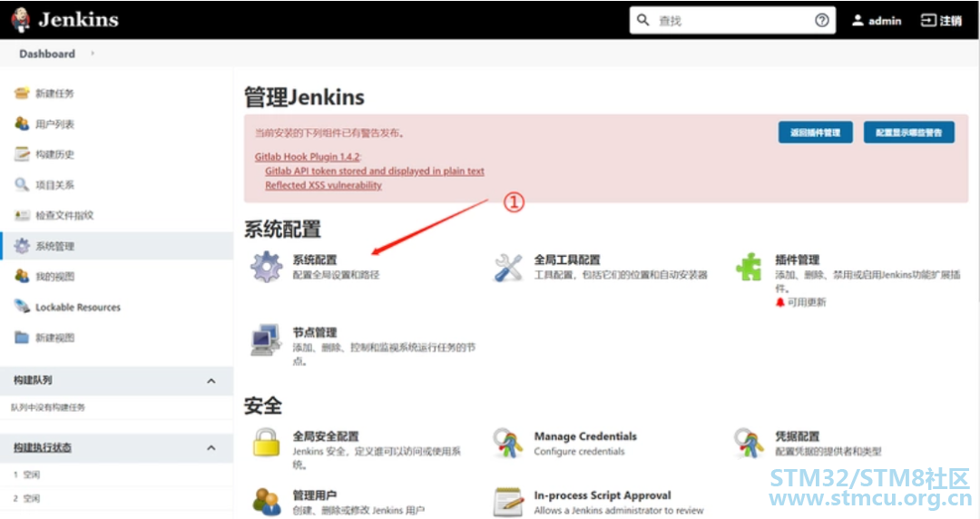Click the 全局安全配置 padlock icon
Viewport: 980px width, 519px height.
point(266,442)
